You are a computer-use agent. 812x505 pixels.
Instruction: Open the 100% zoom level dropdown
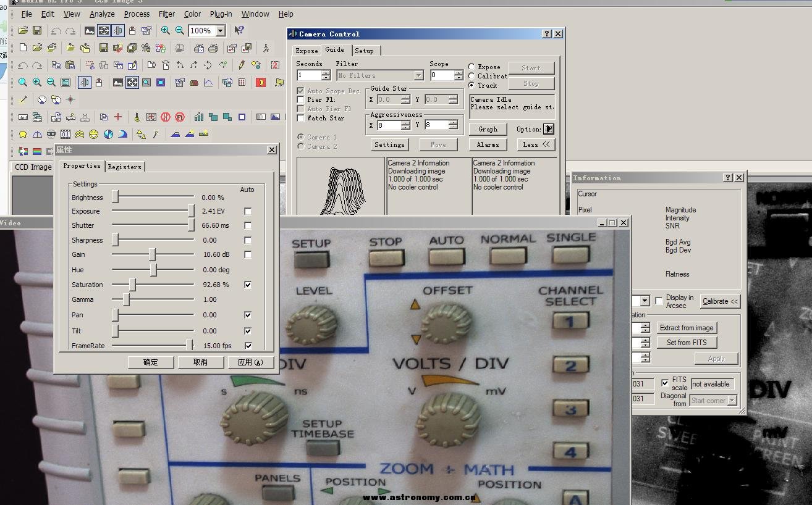220,30
